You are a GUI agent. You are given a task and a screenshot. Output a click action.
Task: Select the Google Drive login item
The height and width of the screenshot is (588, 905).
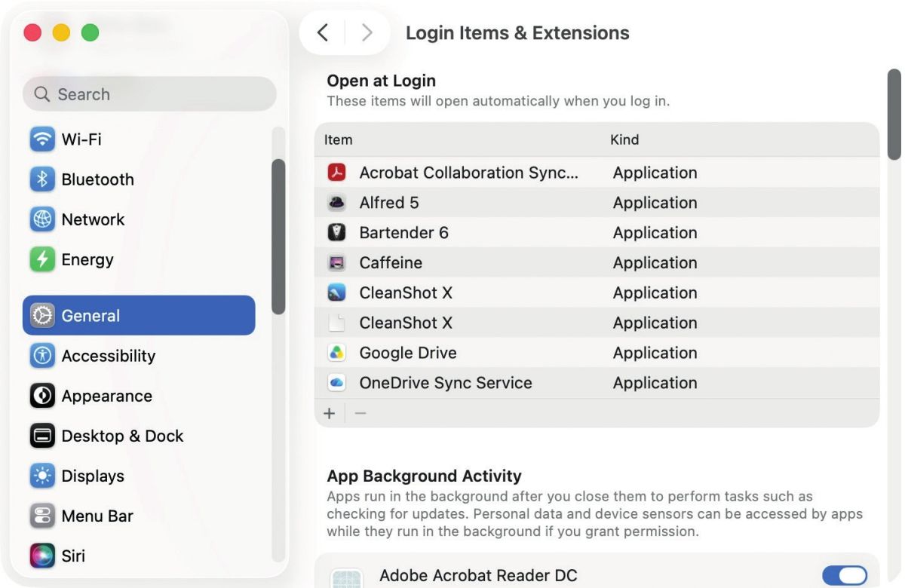coord(597,353)
